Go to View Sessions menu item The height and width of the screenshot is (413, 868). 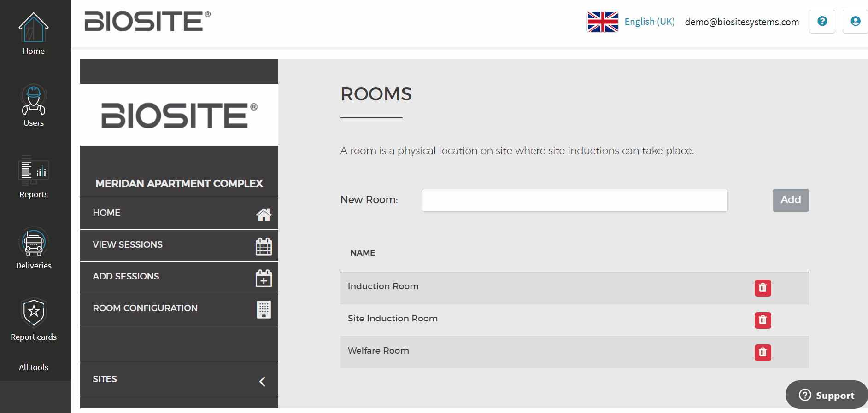click(x=179, y=245)
